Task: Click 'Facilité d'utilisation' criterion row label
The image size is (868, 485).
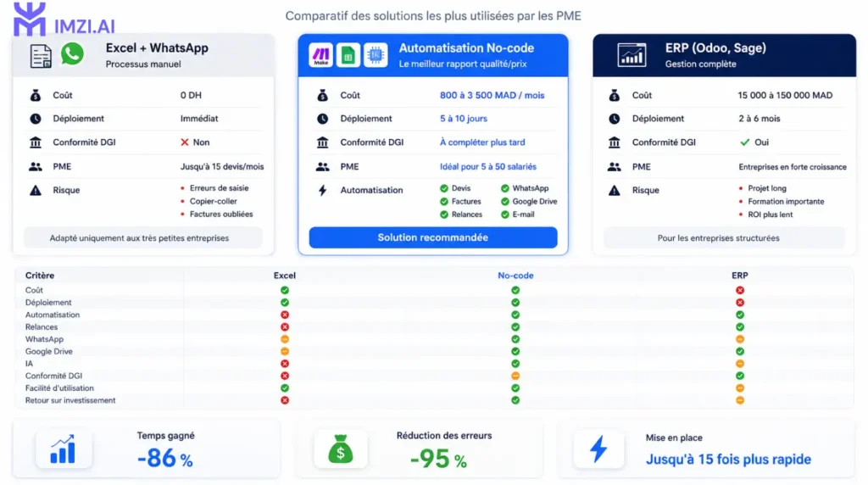Action: coord(59,388)
